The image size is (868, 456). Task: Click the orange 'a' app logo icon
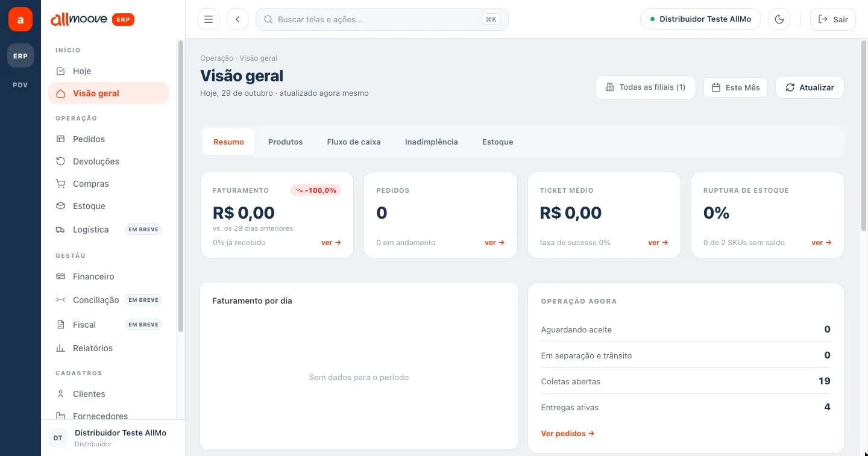[20, 19]
